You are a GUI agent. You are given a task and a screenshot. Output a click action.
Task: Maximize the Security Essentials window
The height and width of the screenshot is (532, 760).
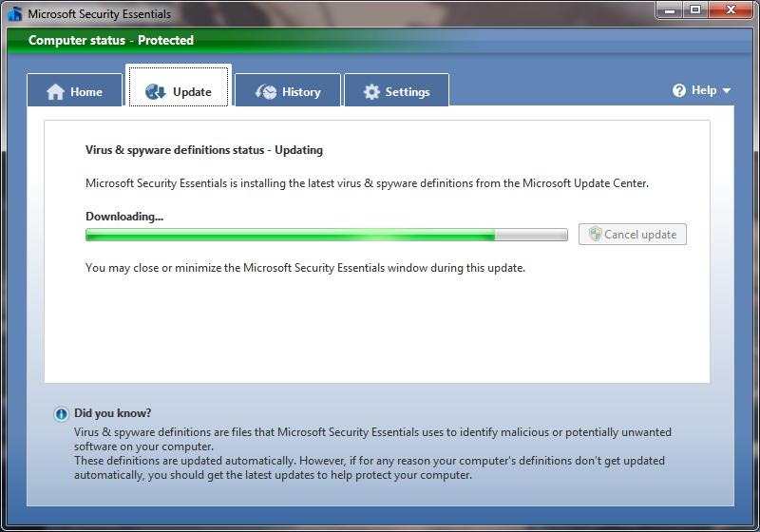[x=694, y=10]
